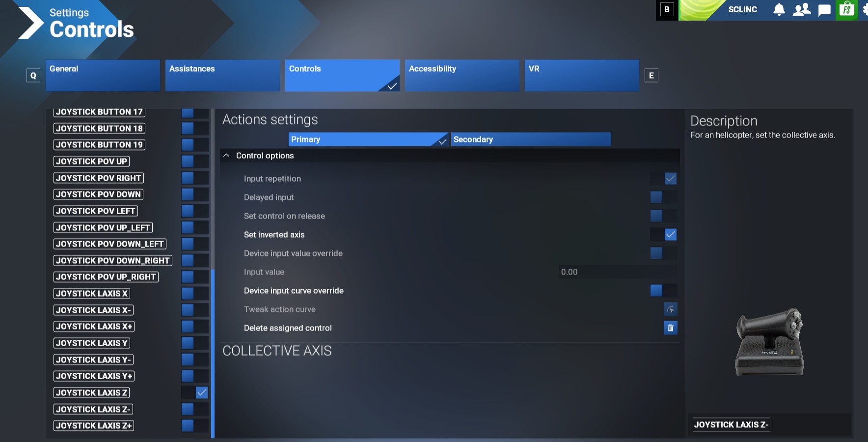This screenshot has width=868, height=442.
Task: Enable the JOYSTICK LAXIS Y toggle
Action: [x=195, y=343]
